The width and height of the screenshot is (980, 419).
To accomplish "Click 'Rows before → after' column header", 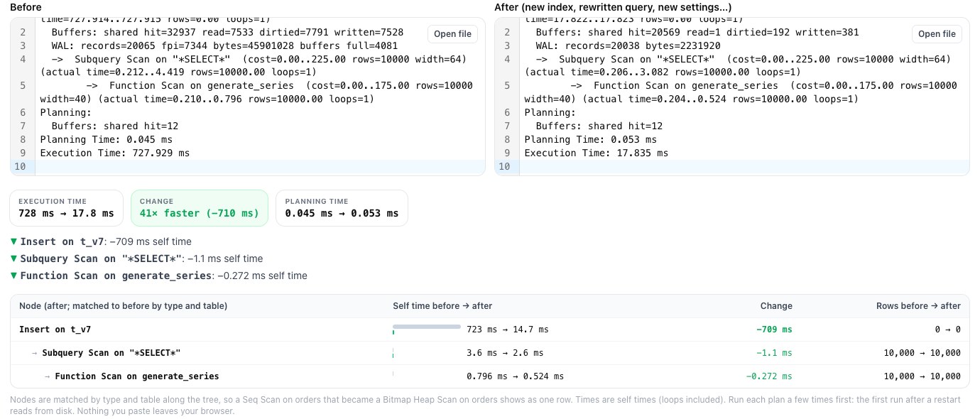I will [x=918, y=306].
